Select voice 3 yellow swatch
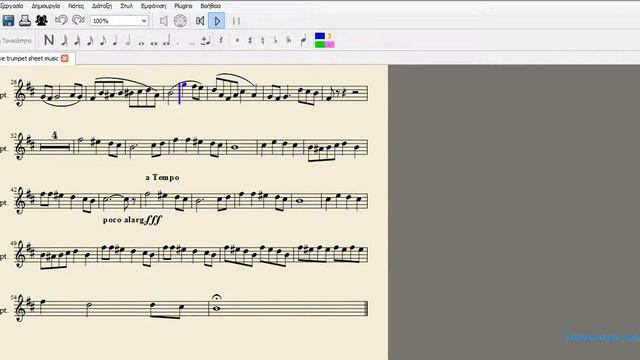This screenshot has height=360, width=640. tap(329, 36)
